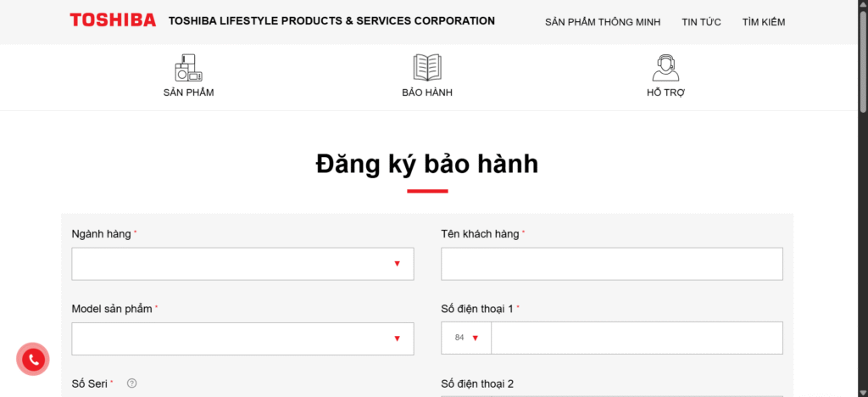Click the SẢN PHẨM text label
This screenshot has height=397, width=868.
point(188,92)
